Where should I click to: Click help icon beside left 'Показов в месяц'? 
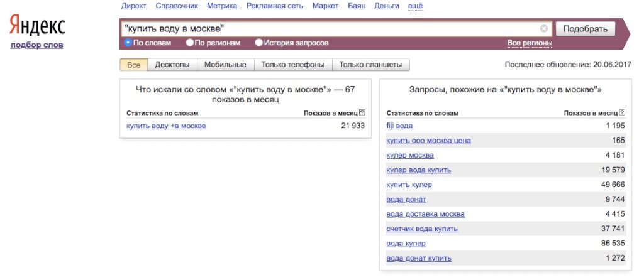(x=362, y=113)
